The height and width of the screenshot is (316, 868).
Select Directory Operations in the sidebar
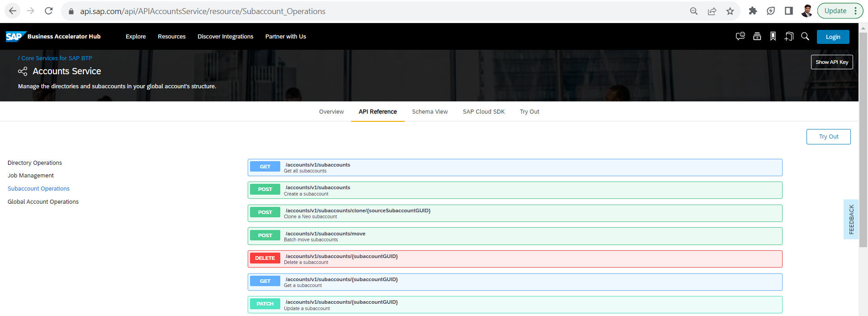click(35, 163)
